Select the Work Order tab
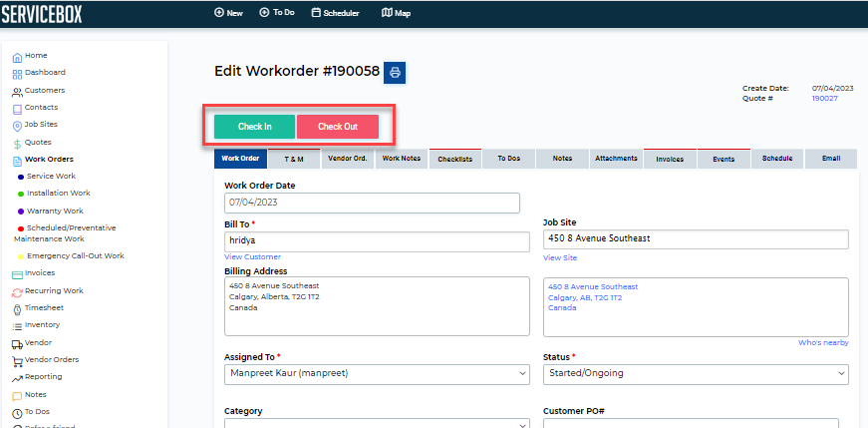The height and width of the screenshot is (428, 868). point(241,159)
